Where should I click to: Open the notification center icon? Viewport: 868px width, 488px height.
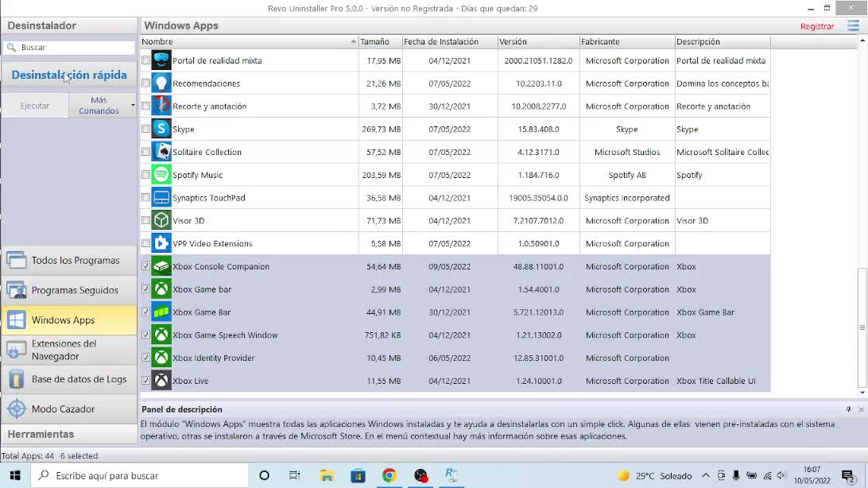tap(847, 476)
